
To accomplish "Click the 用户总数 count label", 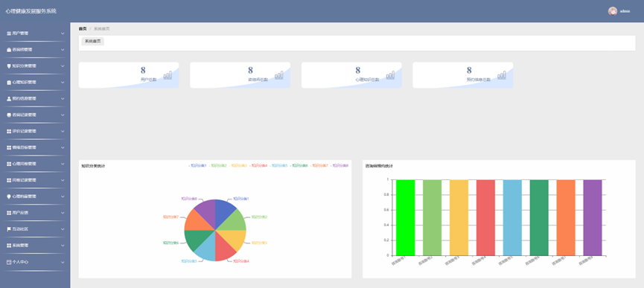I will click(148, 80).
